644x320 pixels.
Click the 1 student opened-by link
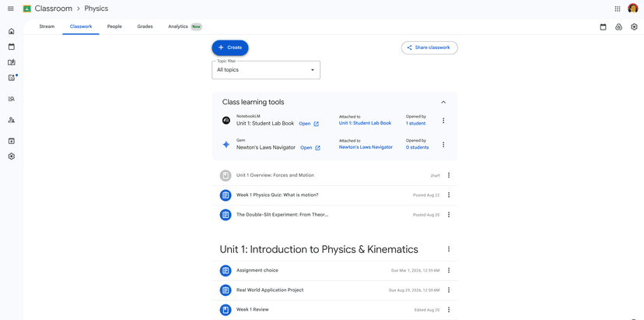point(415,123)
